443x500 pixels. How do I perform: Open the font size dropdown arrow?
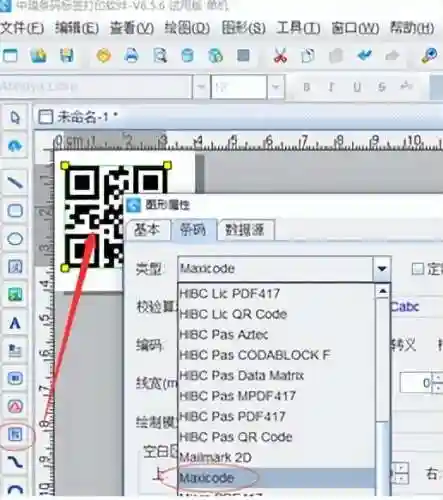click(x=276, y=87)
